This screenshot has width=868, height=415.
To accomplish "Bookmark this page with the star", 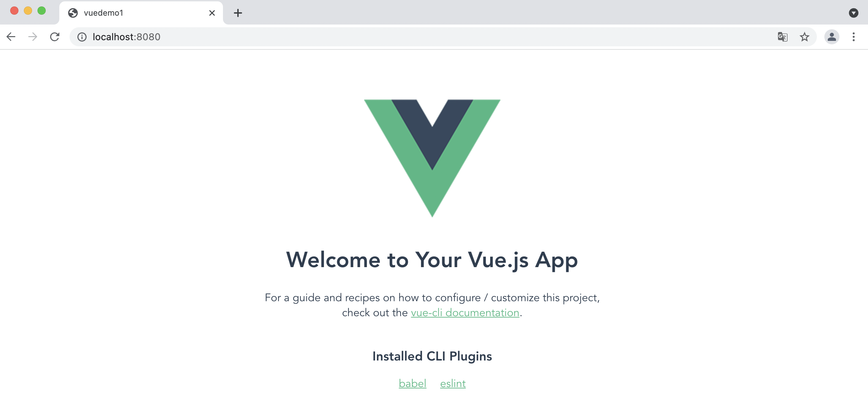I will pyautogui.click(x=805, y=37).
